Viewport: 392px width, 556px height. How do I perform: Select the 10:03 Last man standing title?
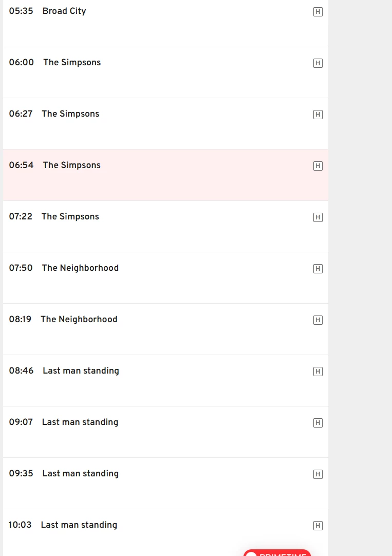pyautogui.click(x=79, y=525)
